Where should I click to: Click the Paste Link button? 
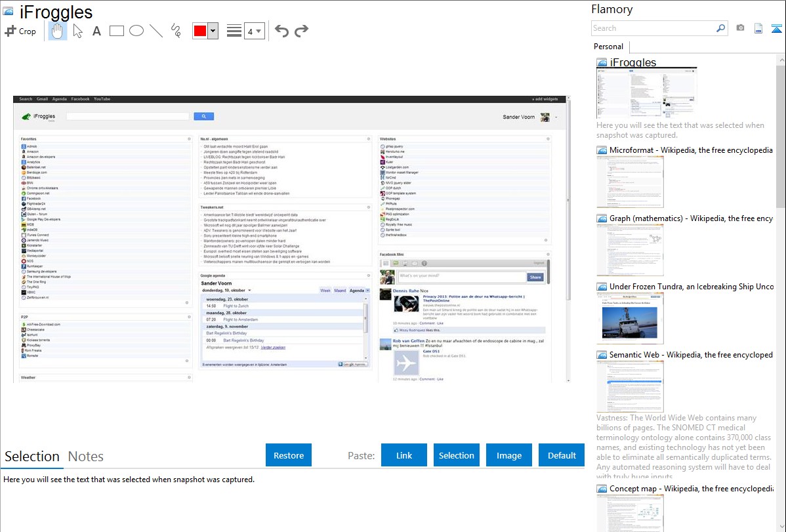pyautogui.click(x=404, y=455)
